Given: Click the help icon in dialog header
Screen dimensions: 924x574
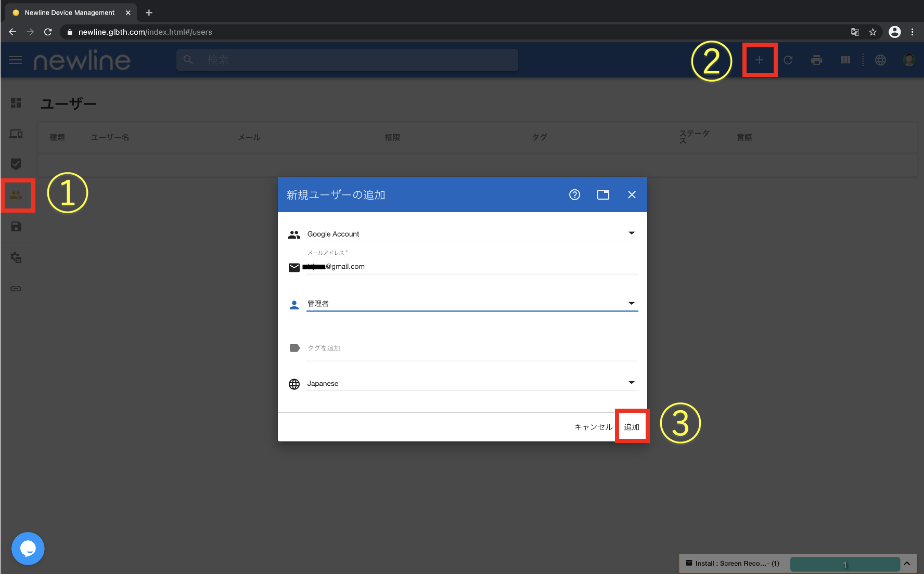Looking at the screenshot, I should pos(574,194).
